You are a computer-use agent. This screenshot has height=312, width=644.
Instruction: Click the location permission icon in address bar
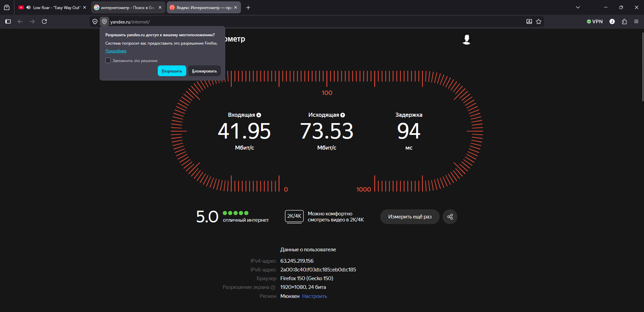(x=104, y=21)
